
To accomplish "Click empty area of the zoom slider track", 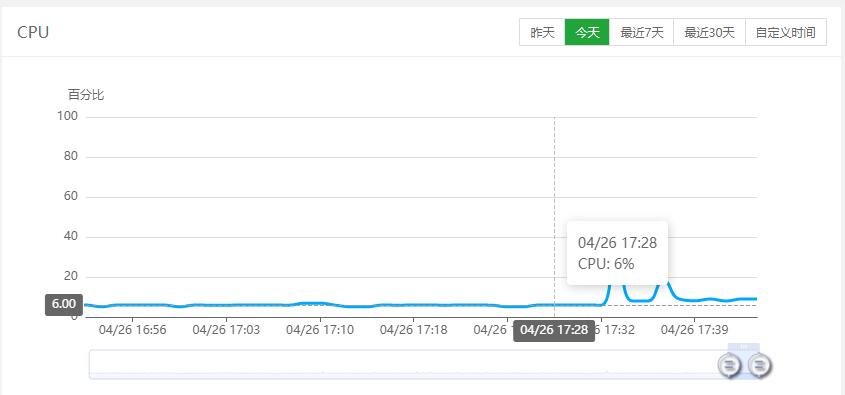I will pos(404,365).
